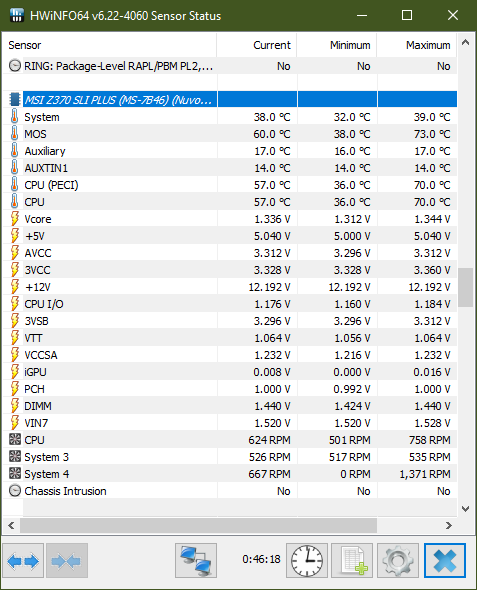Click the clock icon beside RING: Package-Level RAPL
Screen dimensions: 477x590
(15, 66)
